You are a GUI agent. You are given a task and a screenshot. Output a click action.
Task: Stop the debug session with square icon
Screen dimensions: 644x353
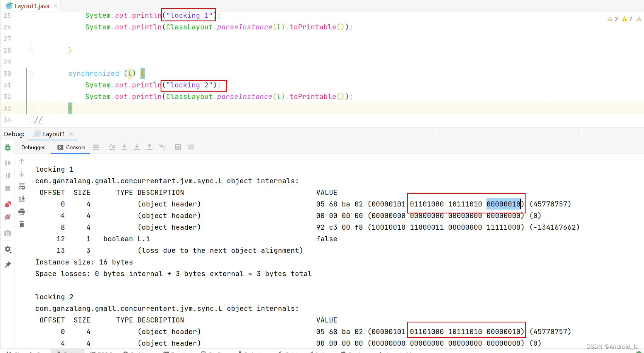(8, 188)
